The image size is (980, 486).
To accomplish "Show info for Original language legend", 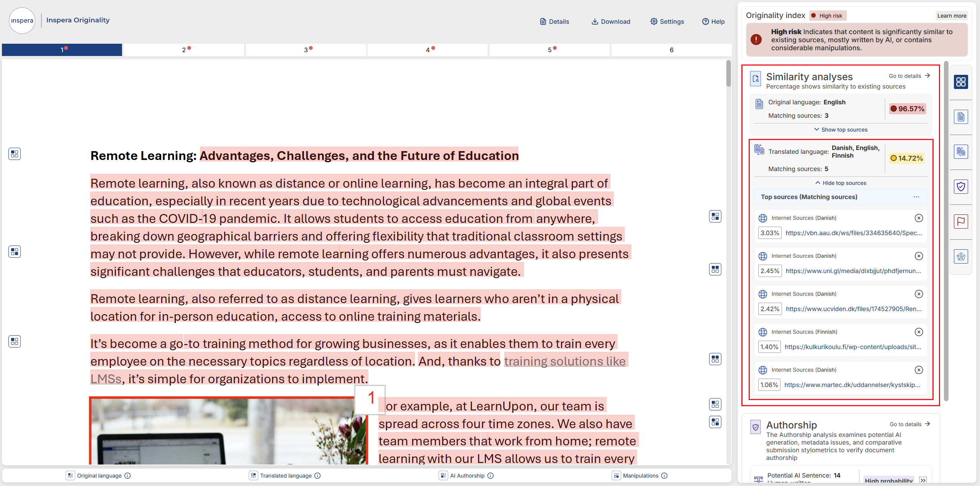I will [x=128, y=476].
